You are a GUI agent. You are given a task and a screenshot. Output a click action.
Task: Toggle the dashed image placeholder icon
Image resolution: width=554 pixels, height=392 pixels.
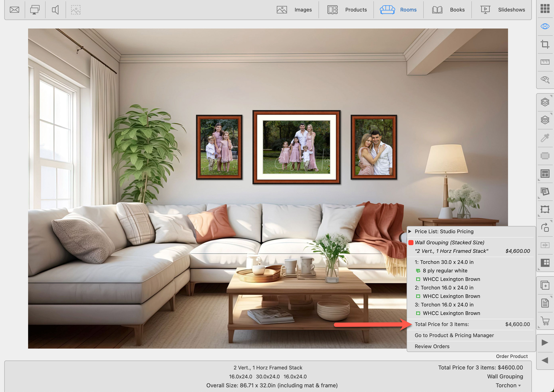tap(76, 10)
